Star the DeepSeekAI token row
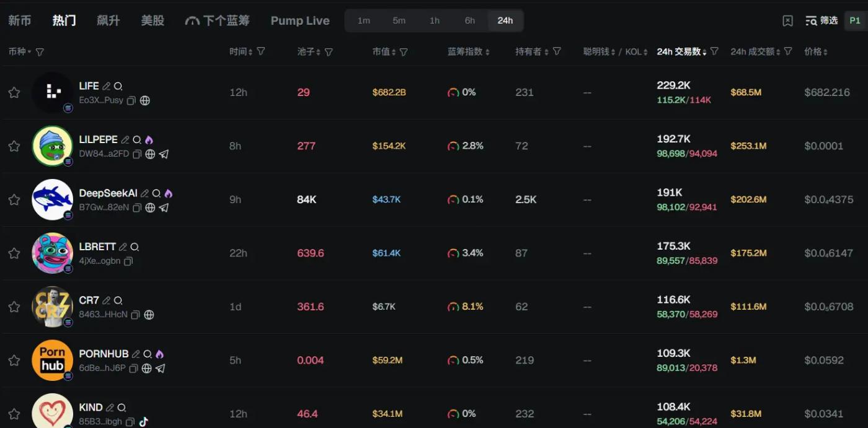 click(14, 199)
